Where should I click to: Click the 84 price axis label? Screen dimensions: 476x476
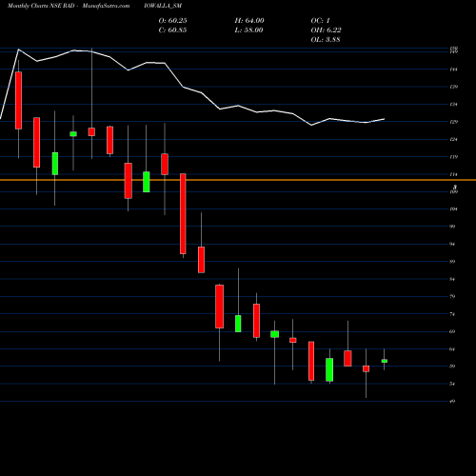tap(452, 279)
